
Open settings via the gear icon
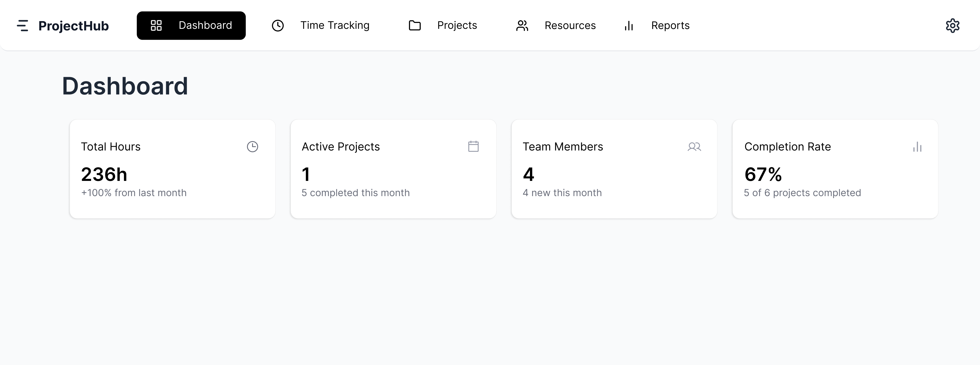pyautogui.click(x=953, y=25)
